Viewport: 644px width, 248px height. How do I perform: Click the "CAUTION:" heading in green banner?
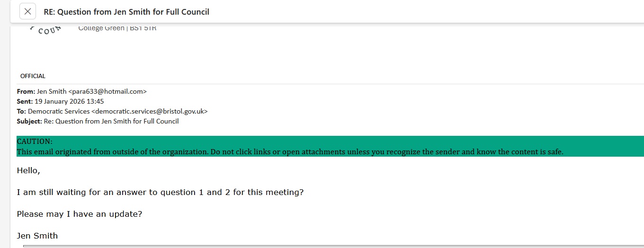[35, 142]
